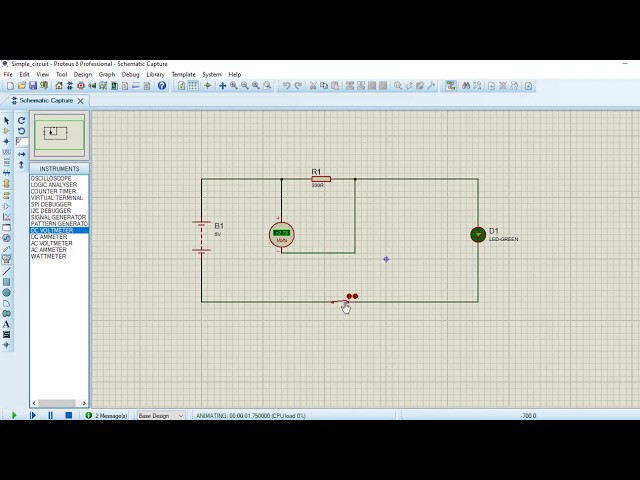The image size is (640, 480).
Task: Toggle the wire autorouter icon
Action: pyautogui.click(x=451, y=86)
